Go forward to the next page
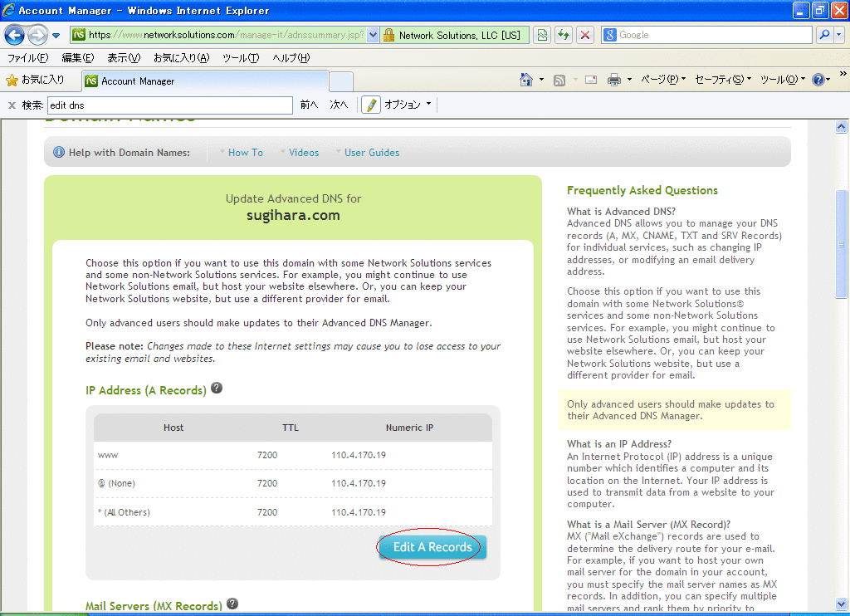This screenshot has height=616, width=850. click(x=37, y=35)
